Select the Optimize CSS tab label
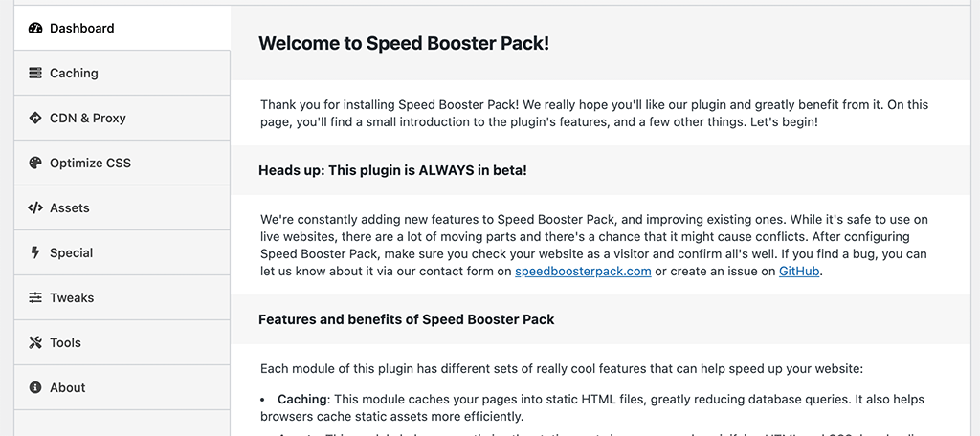This screenshot has width=980, height=436. coord(90,163)
